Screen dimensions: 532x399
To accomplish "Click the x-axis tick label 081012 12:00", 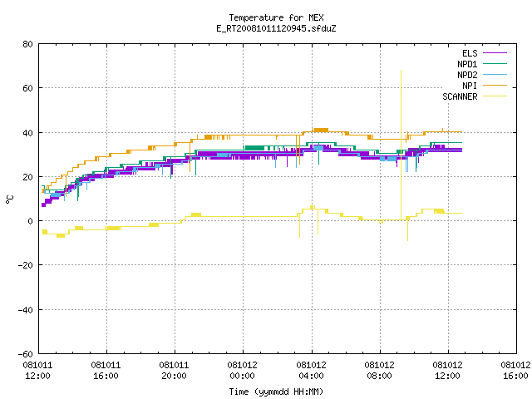I will click(x=447, y=371).
